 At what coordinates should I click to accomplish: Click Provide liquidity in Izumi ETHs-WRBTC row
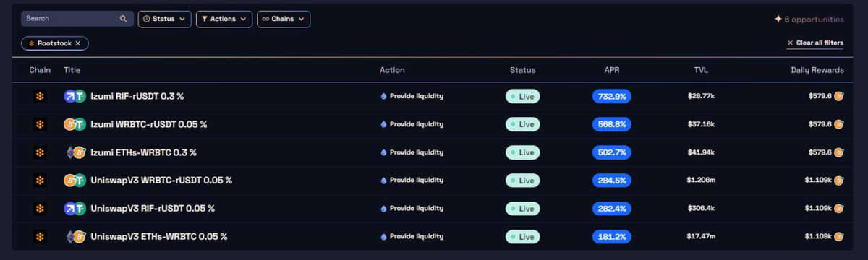coord(412,152)
